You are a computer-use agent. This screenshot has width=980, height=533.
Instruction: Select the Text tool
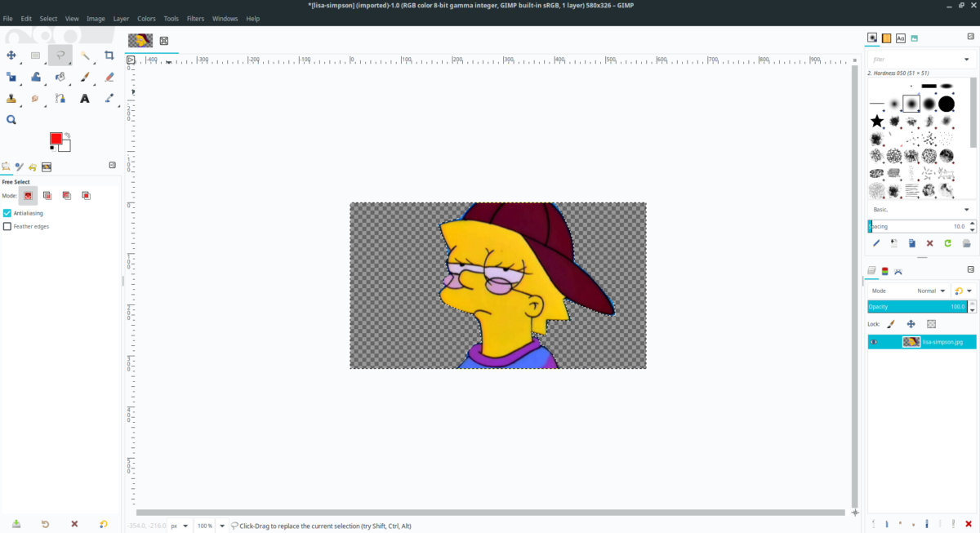[85, 98]
